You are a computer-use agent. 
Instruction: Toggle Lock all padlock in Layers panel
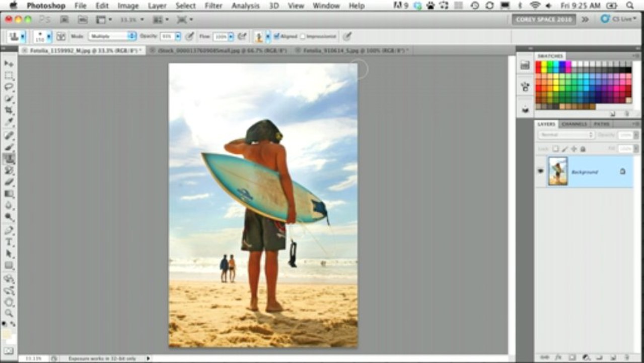coord(583,149)
